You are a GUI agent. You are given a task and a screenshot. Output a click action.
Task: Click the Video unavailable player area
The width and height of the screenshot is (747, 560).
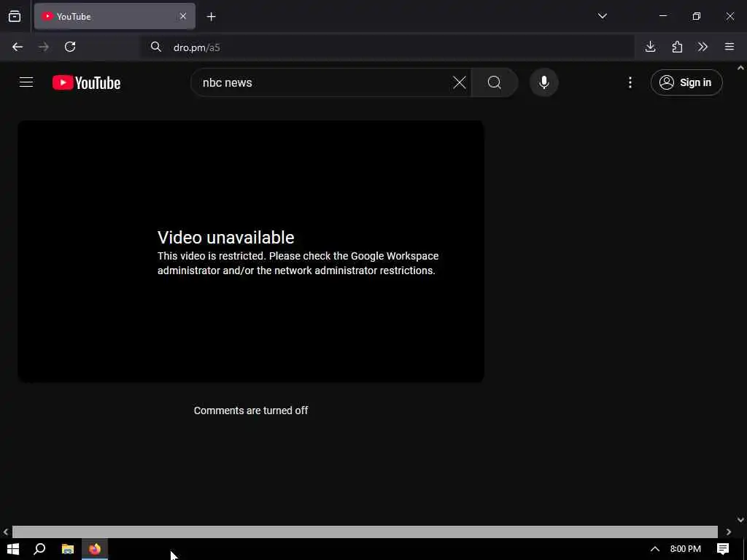(x=251, y=252)
